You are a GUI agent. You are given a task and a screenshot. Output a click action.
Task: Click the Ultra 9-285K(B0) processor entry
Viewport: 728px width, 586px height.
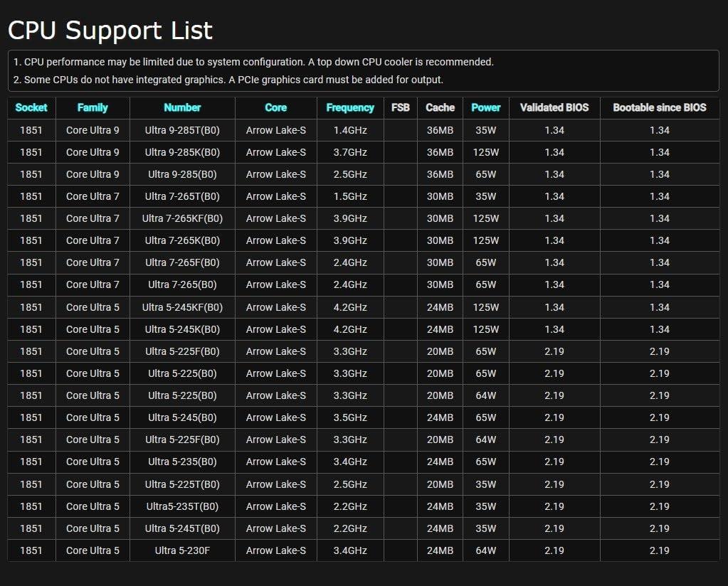182,152
